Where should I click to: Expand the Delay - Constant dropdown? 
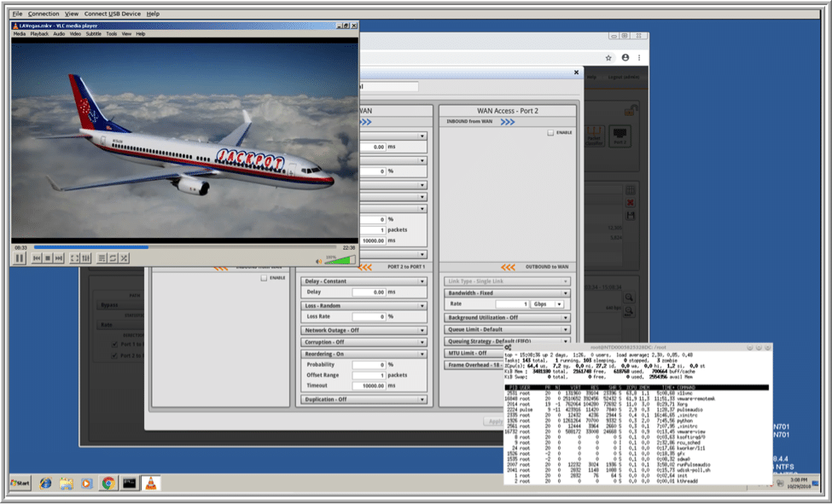(364, 281)
